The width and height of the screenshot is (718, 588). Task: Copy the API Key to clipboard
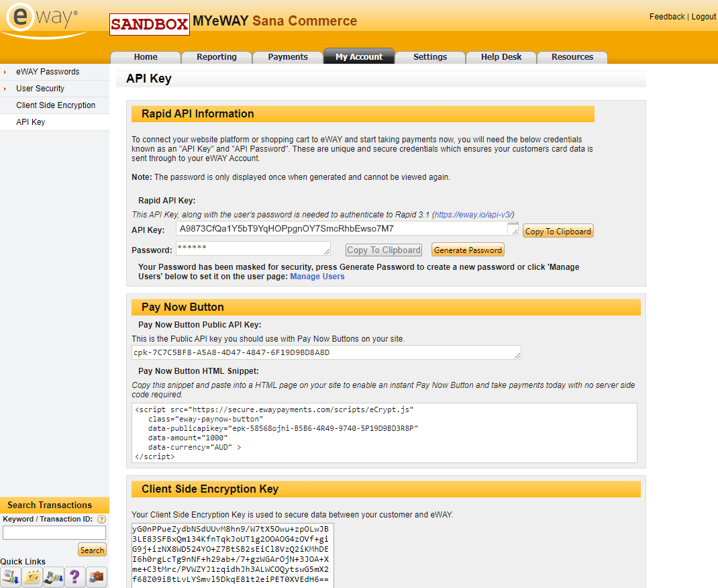558,232
